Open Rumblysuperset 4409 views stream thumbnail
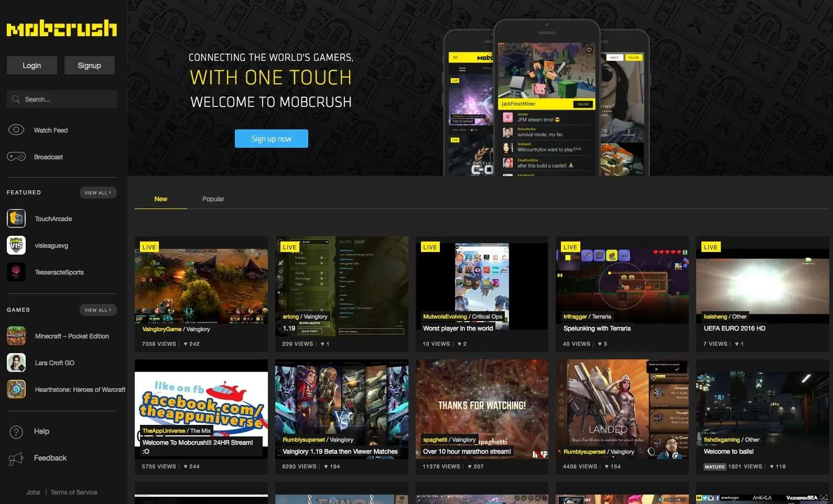The height and width of the screenshot is (504, 833). coord(623,409)
